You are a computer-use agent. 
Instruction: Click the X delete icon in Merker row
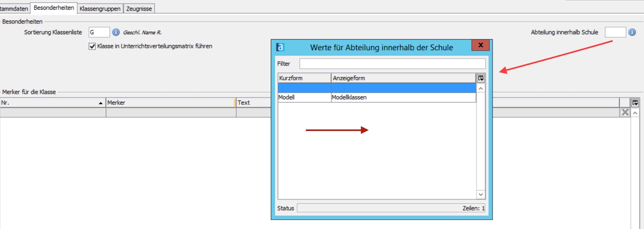(625, 112)
